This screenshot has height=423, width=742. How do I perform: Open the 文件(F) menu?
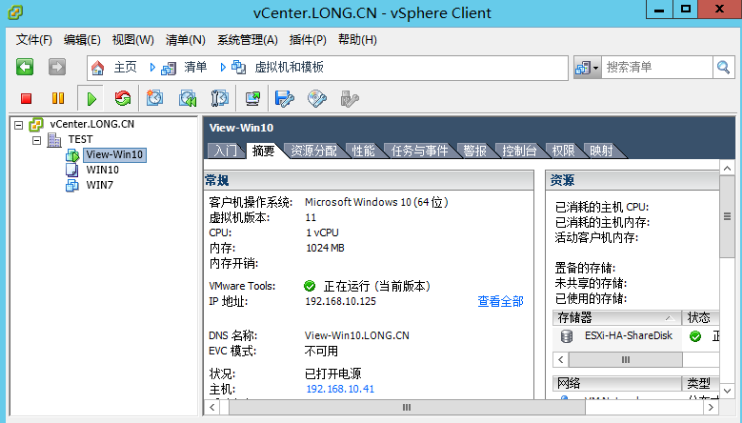click(x=34, y=40)
